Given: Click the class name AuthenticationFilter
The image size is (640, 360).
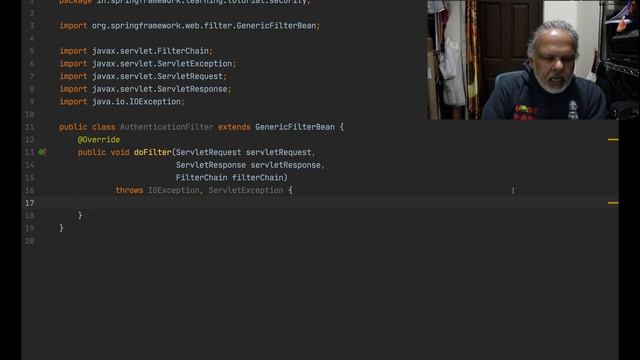Looking at the screenshot, I should click(167, 127).
